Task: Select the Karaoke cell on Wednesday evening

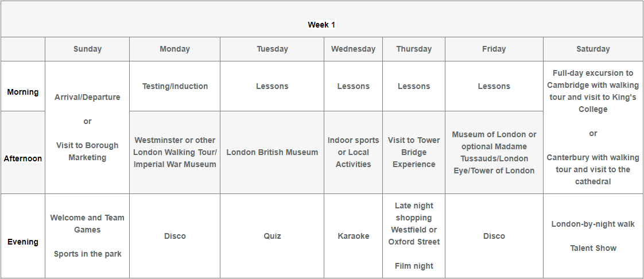Action: click(353, 236)
